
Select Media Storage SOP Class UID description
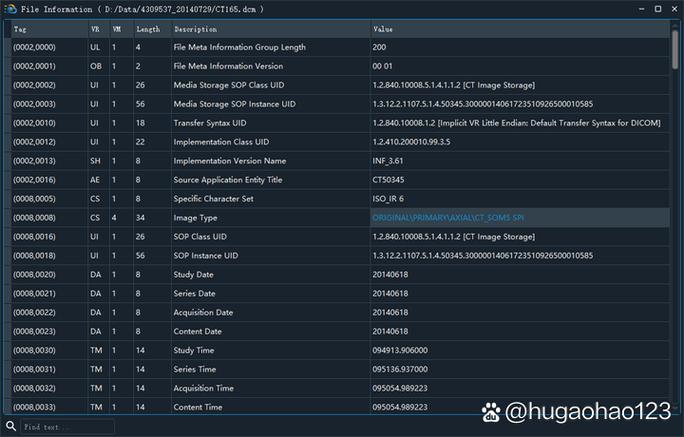point(229,85)
